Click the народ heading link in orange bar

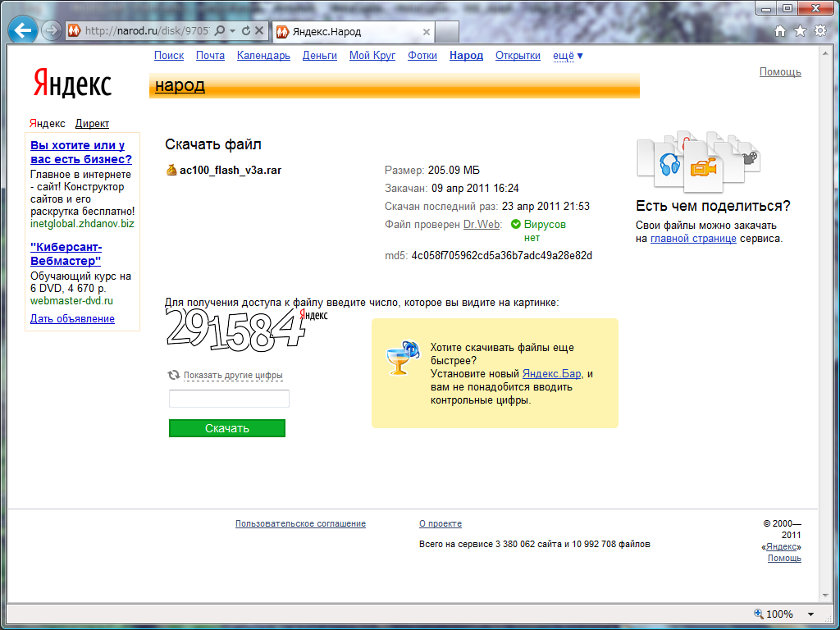pos(180,85)
